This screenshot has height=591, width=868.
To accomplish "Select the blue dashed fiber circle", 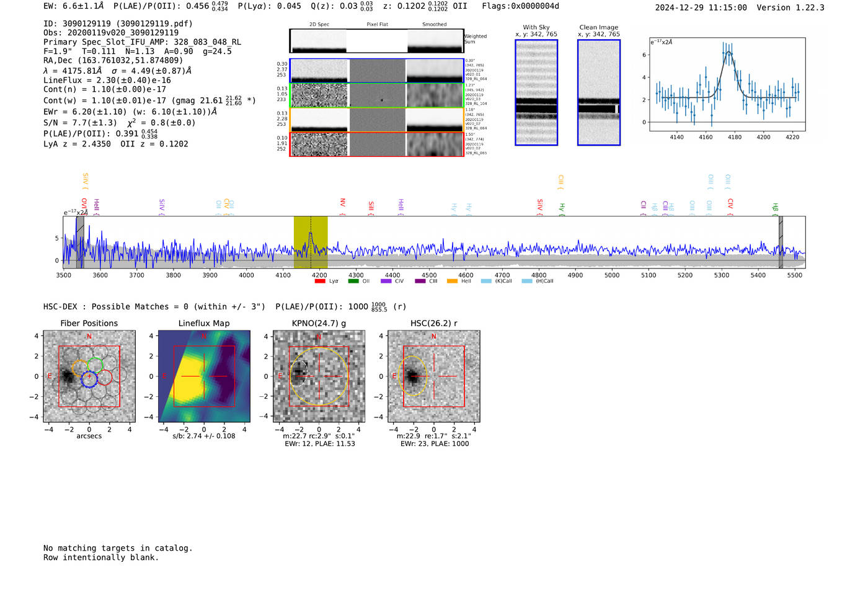I will click(89, 379).
